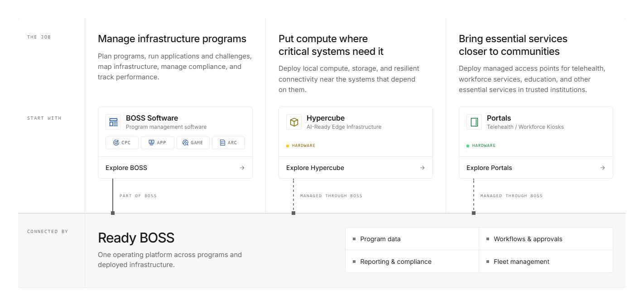Select the Fleet management cell
The image size is (644, 306).
click(x=546, y=262)
